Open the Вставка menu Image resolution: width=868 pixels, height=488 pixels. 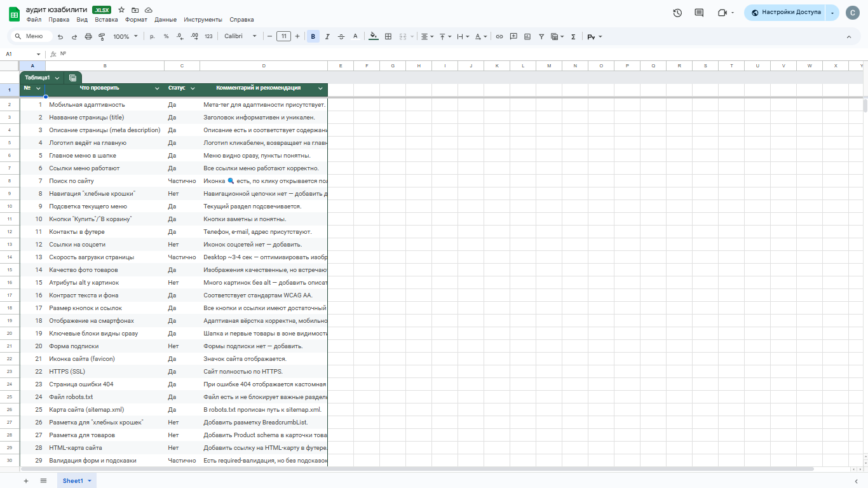(x=106, y=20)
